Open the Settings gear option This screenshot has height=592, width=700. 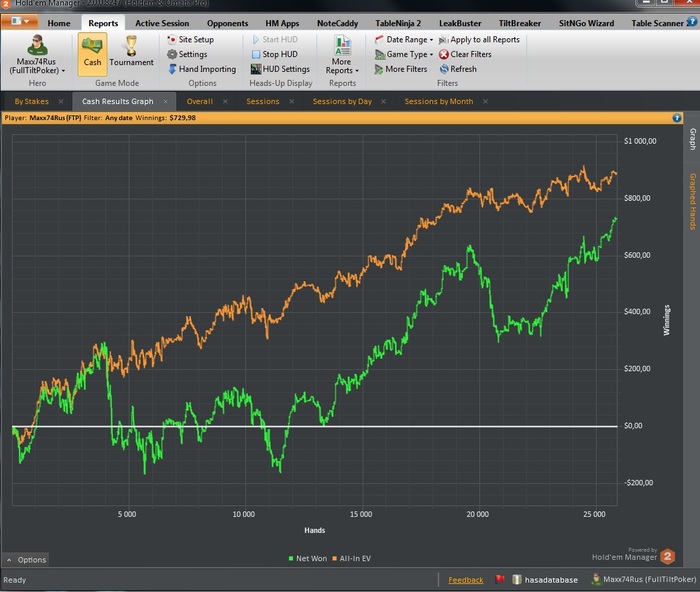pos(187,54)
